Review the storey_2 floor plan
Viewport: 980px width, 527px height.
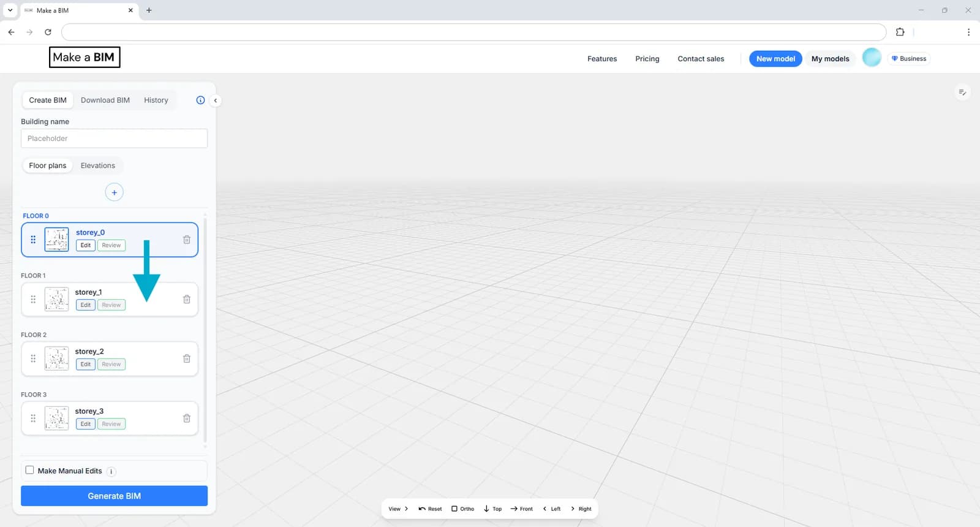(x=111, y=365)
